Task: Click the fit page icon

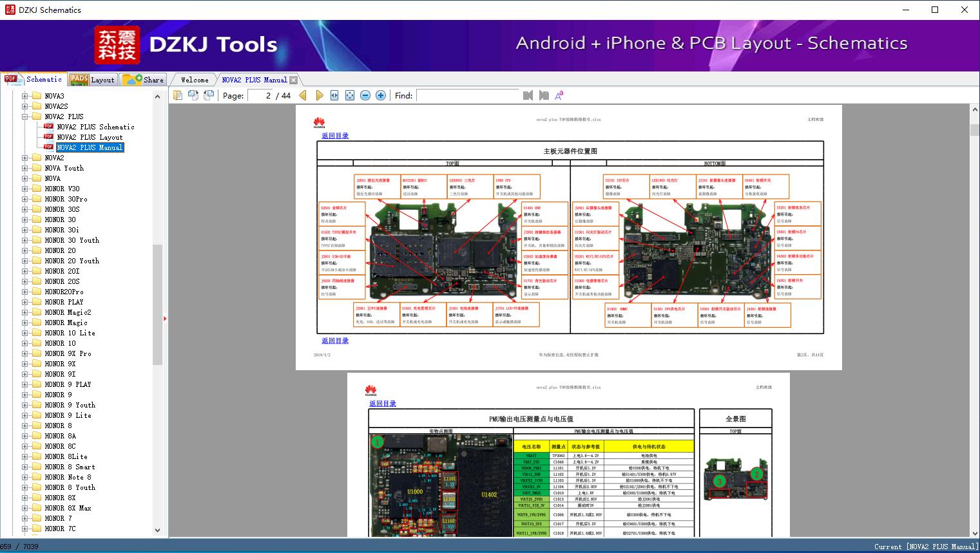Action: click(350, 95)
